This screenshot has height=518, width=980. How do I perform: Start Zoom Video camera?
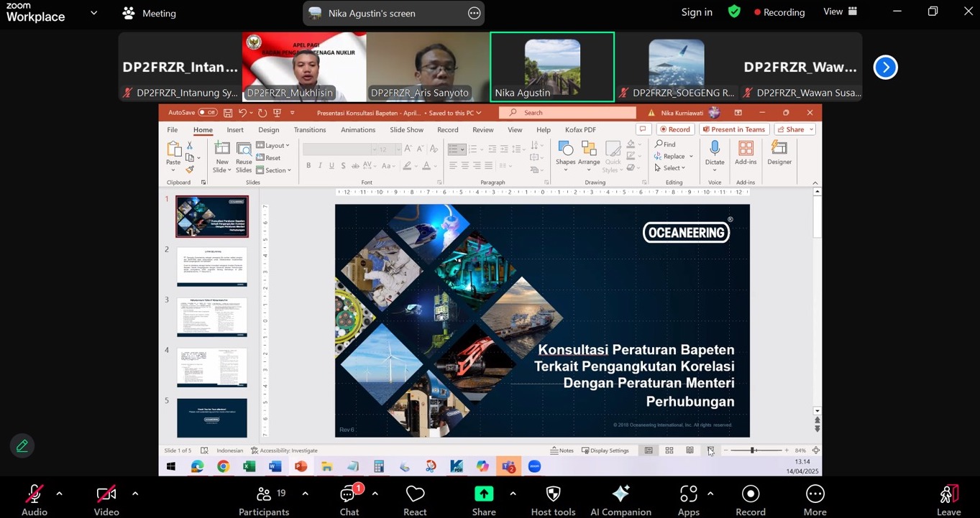(x=106, y=500)
